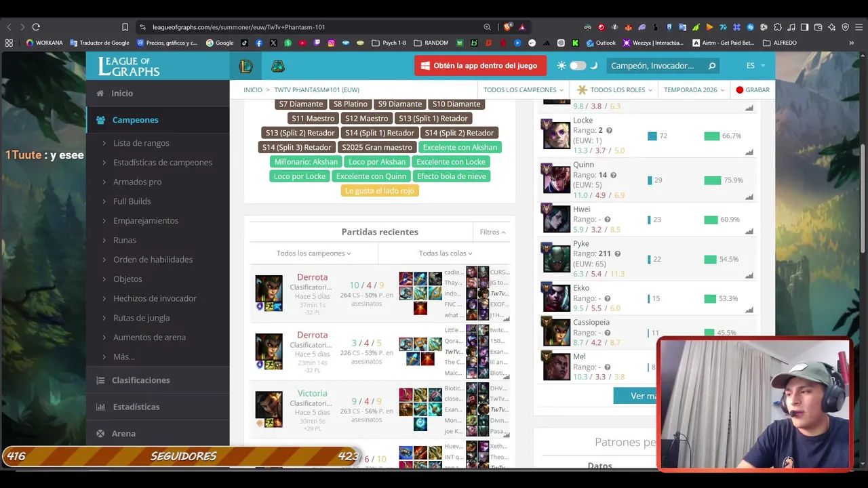Focus the Campeón, Invocador search field

[x=652, y=66]
